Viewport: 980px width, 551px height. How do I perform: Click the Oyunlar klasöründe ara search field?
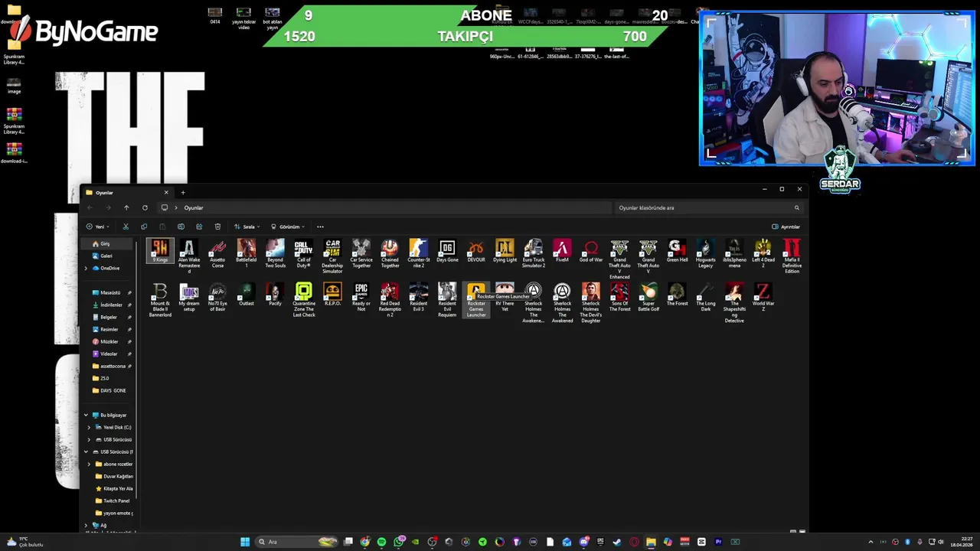coord(709,207)
